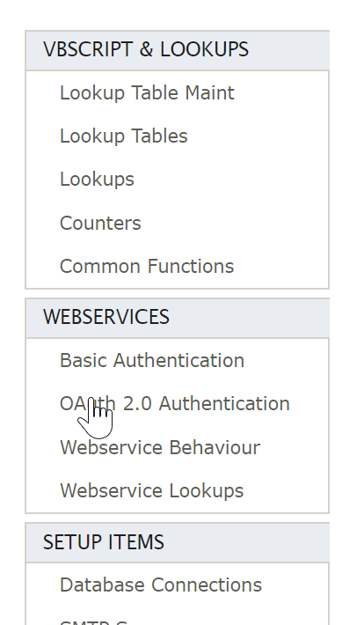
Task: Go to Lookup Tables page
Action: pos(123,136)
